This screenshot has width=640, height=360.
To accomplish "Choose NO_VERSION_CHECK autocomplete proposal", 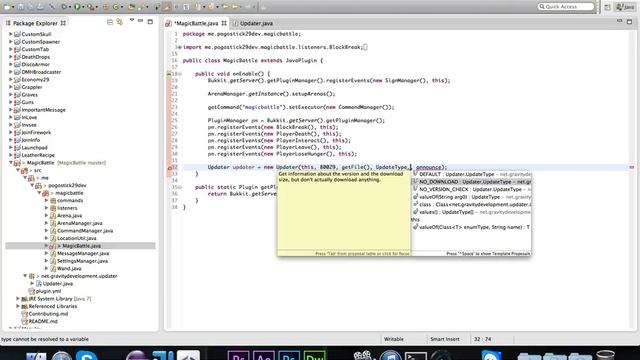I will point(472,189).
